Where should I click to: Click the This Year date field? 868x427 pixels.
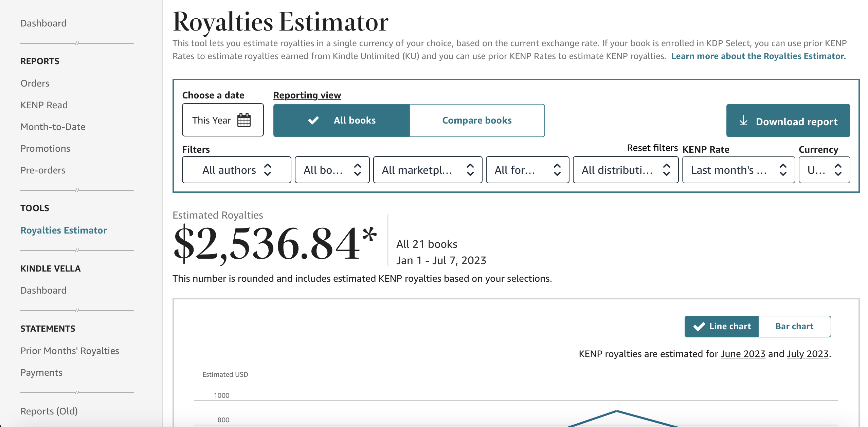click(223, 120)
